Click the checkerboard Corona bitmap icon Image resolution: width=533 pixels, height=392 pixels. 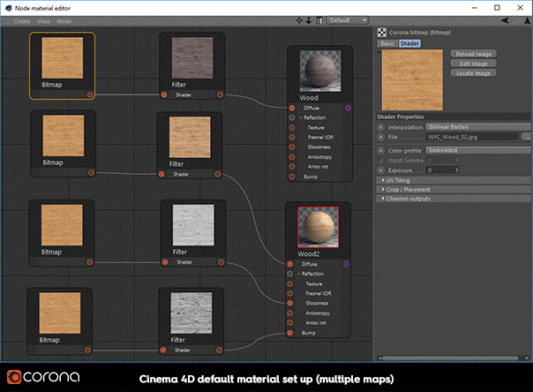[x=382, y=33]
